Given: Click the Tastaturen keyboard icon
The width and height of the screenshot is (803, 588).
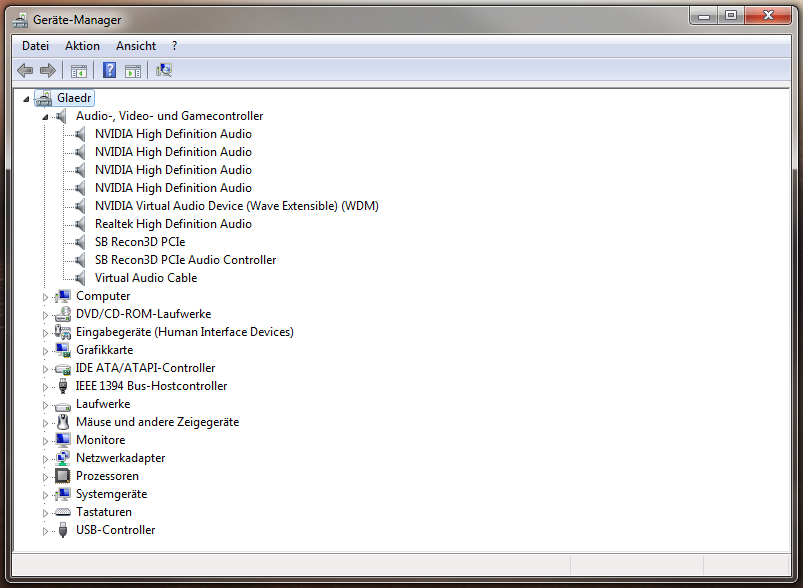Looking at the screenshot, I should coord(62,512).
